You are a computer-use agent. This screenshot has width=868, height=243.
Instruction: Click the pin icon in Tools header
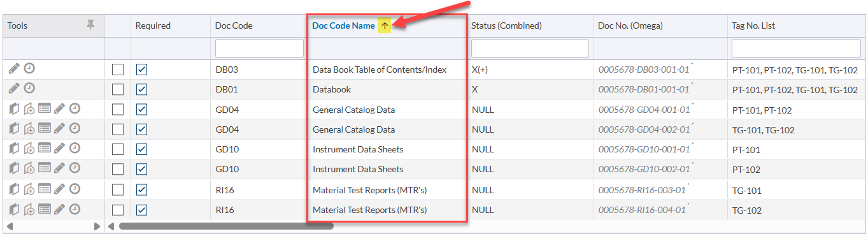click(90, 25)
